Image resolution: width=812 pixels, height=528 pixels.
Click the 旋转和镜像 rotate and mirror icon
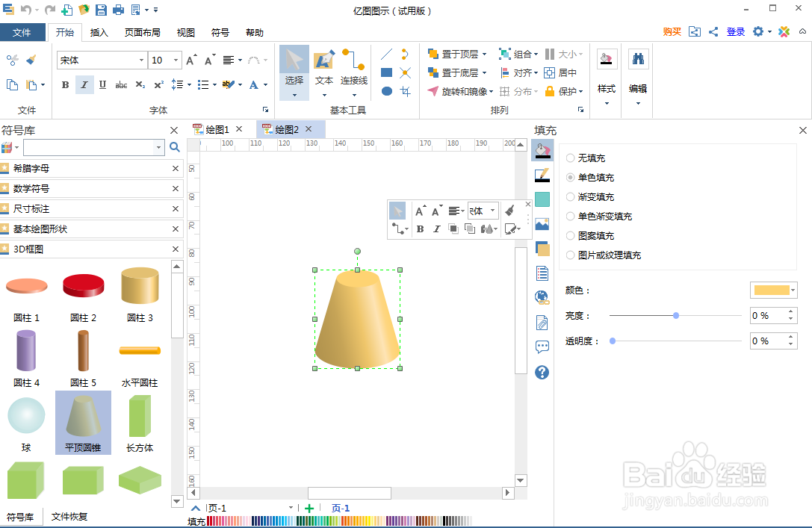click(433, 91)
